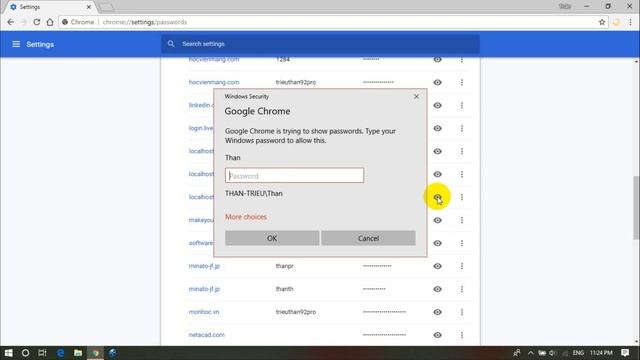This screenshot has height=360, width=640.
Task: Show password for makeyou row
Action: [x=437, y=220]
